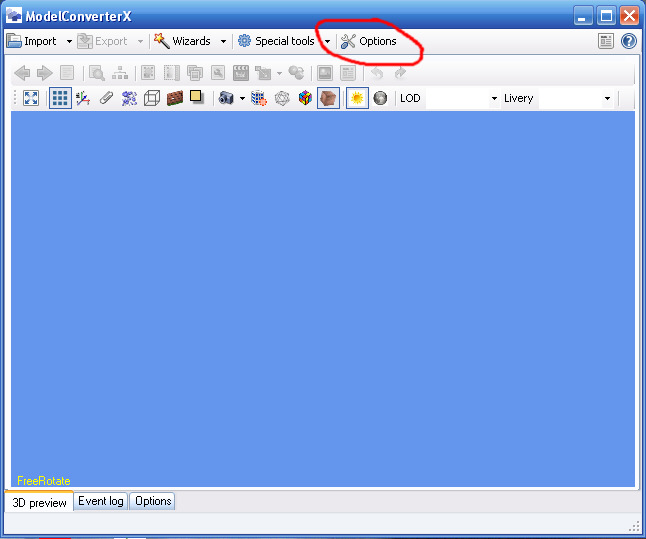
Task: Select wireframe sphere render mode icon
Action: [x=282, y=98]
